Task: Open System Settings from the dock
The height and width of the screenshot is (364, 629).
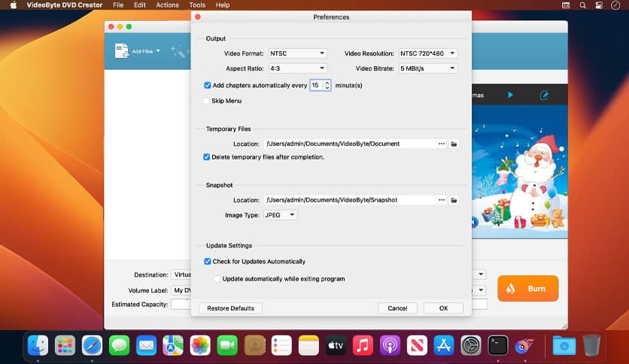Action: (x=471, y=345)
